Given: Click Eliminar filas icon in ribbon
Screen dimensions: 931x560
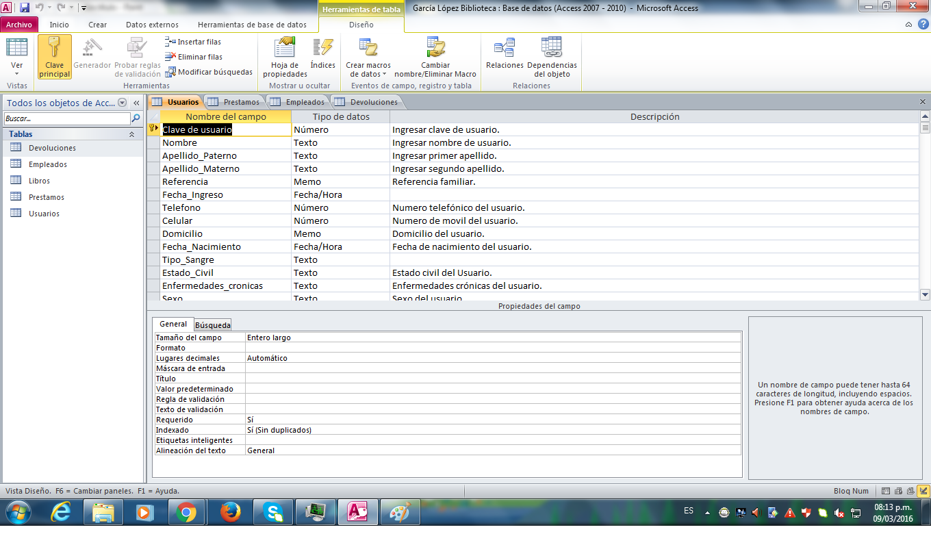Looking at the screenshot, I should point(170,57).
